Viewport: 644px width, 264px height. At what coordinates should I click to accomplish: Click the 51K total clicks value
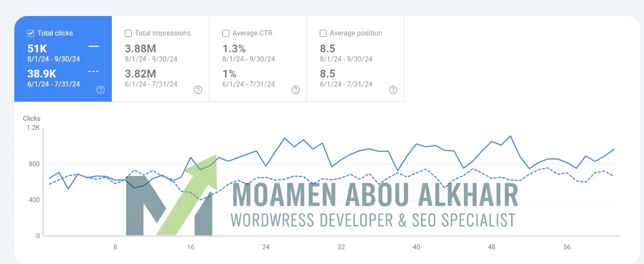click(x=37, y=49)
